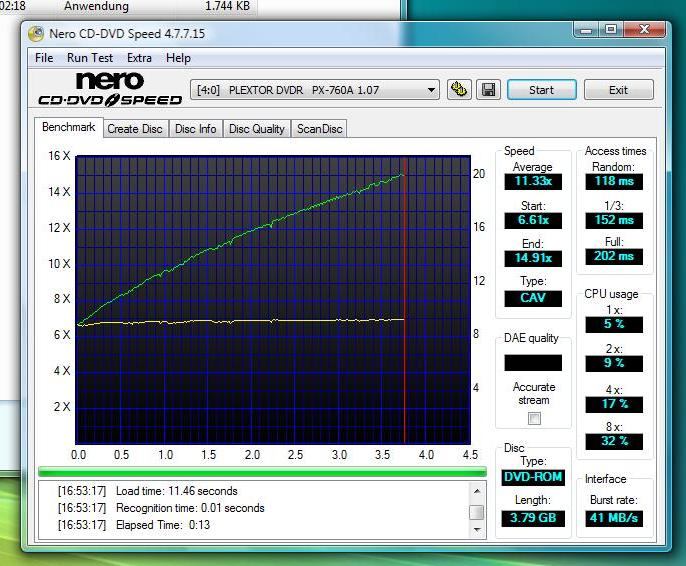Click the 4x CPU usage 17 %
Viewport: 686px width, 566px height.
614,404
